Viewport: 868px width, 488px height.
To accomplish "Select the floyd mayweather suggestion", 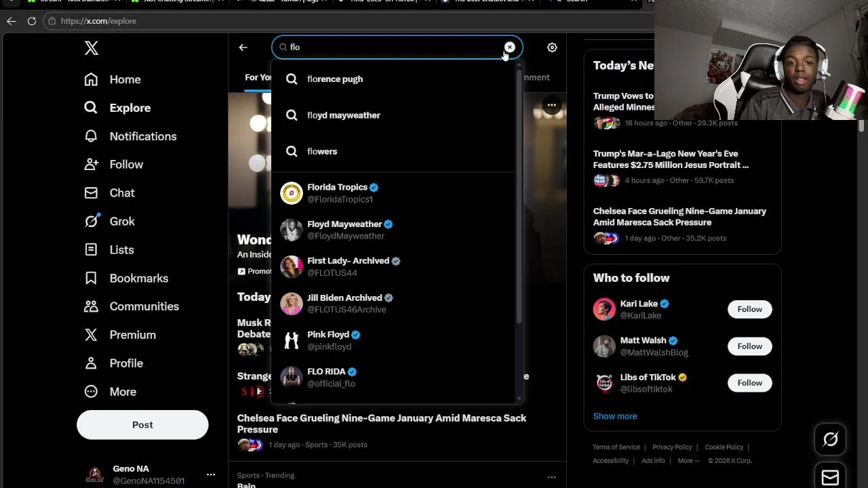I will pos(393,115).
